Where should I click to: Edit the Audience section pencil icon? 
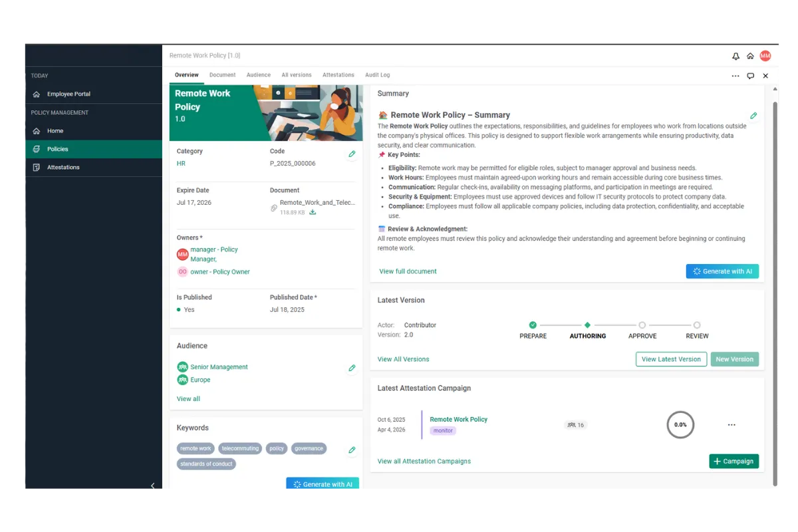[x=352, y=368]
